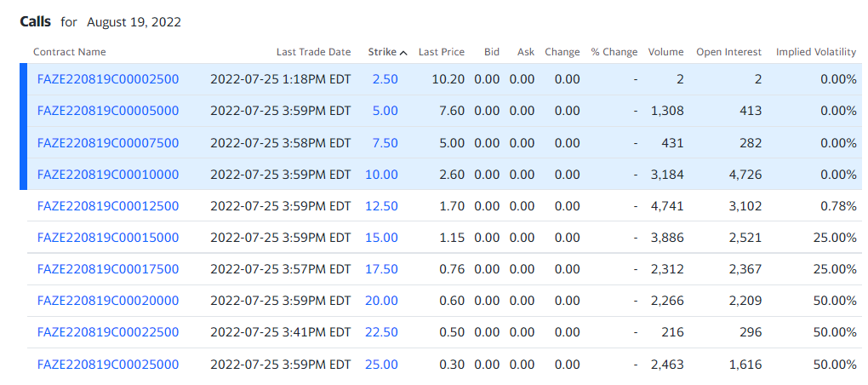Sort by the Strike column header
The width and height of the screenshot is (868, 385).
(x=387, y=52)
